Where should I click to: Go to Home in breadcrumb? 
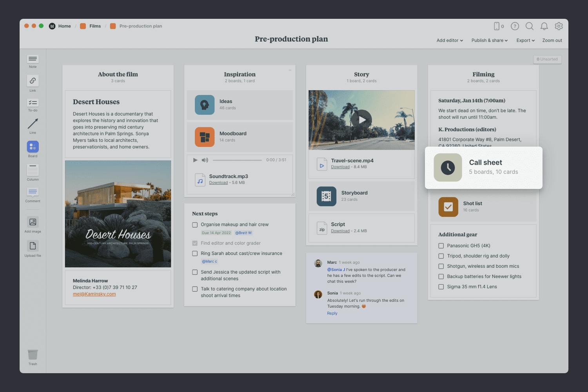(64, 26)
